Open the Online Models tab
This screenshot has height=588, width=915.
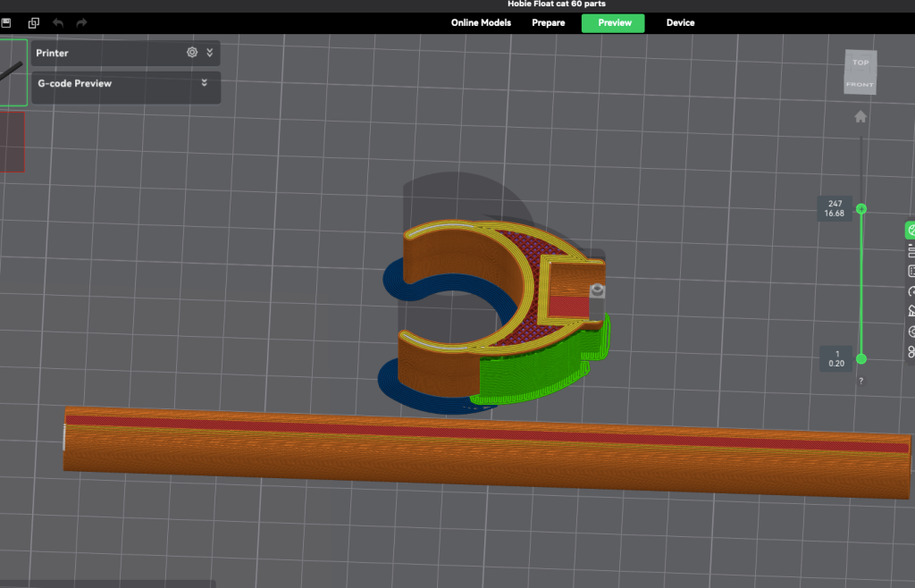[x=481, y=22]
